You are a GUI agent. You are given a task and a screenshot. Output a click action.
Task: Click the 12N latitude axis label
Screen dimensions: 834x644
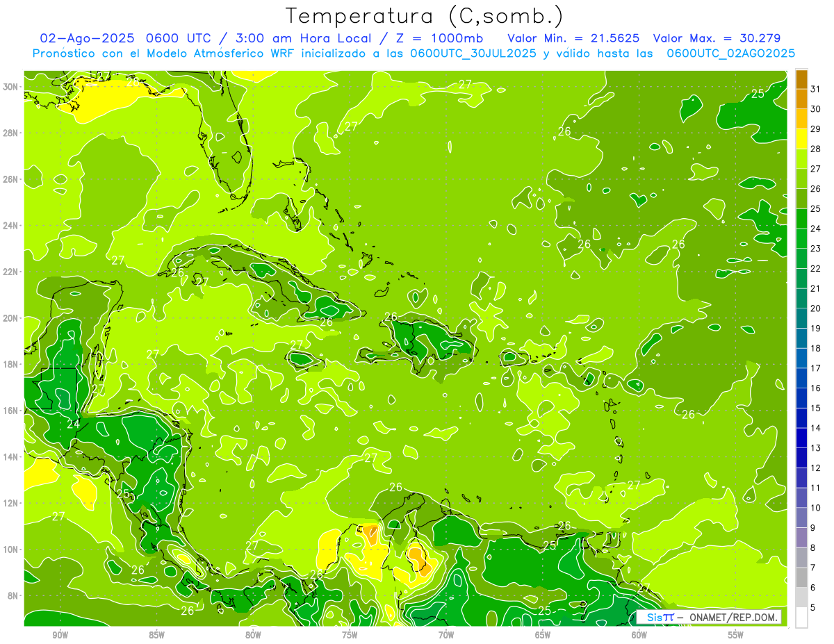click(10, 503)
